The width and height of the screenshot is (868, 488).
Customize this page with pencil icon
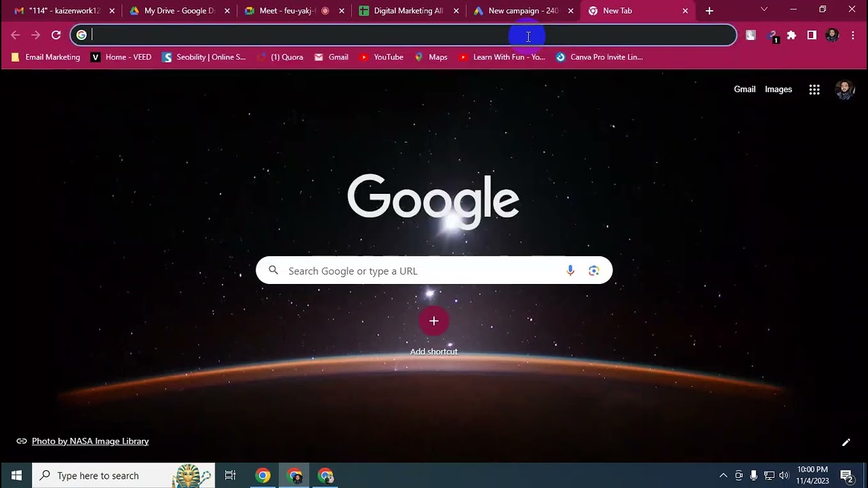[x=846, y=443]
